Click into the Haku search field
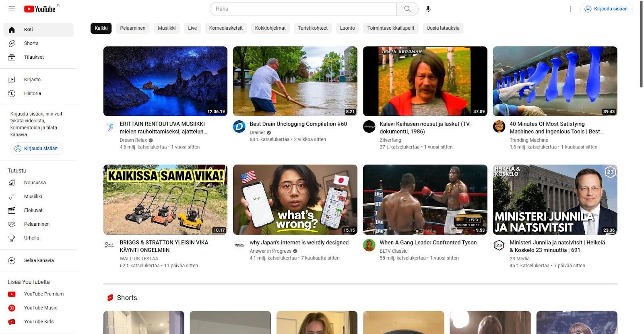644x334 pixels. 303,9
